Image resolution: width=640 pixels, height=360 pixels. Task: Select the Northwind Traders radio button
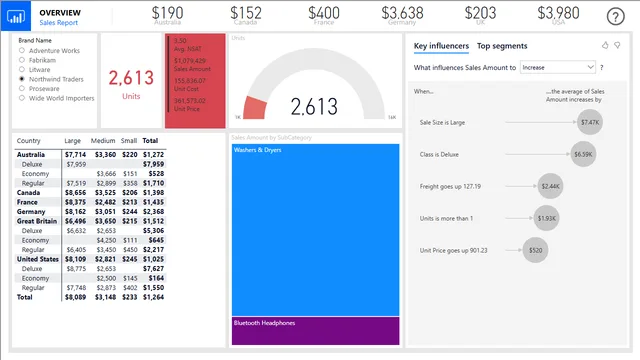point(22,79)
